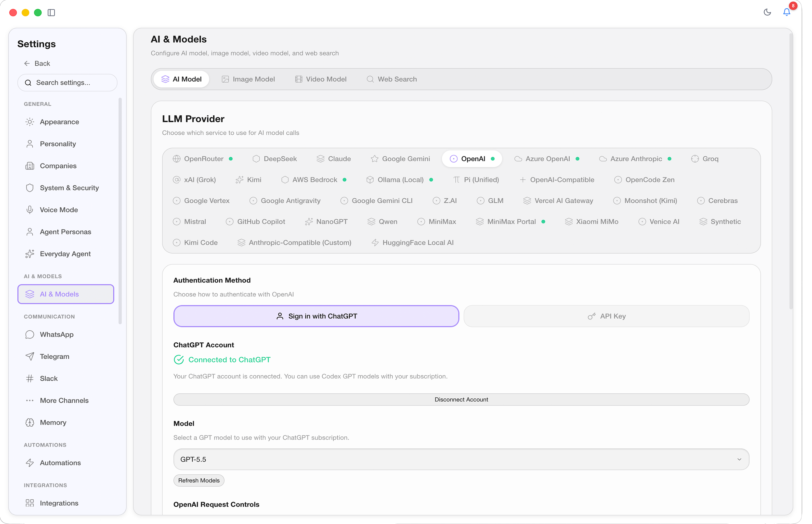Choose Moonshot (Kimi) provider
Screen dimensions: 812x524
pos(645,201)
